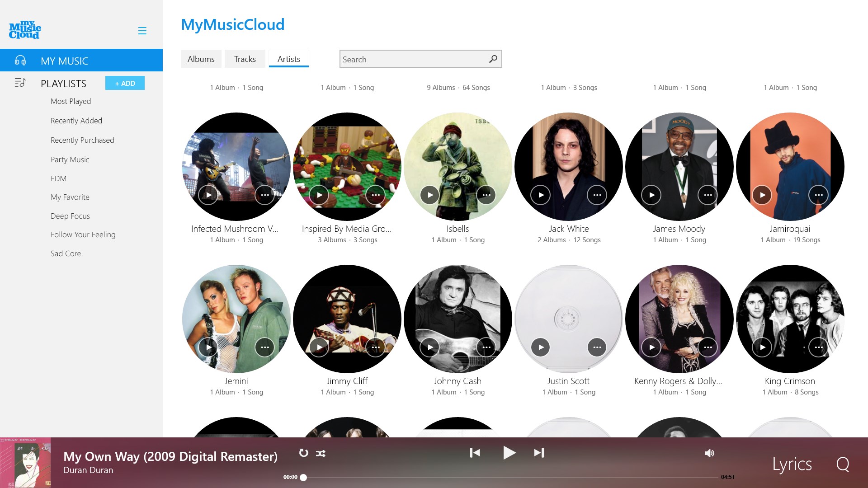Open more options for James Moody
Screen dimensions: 868x488
[x=708, y=195]
